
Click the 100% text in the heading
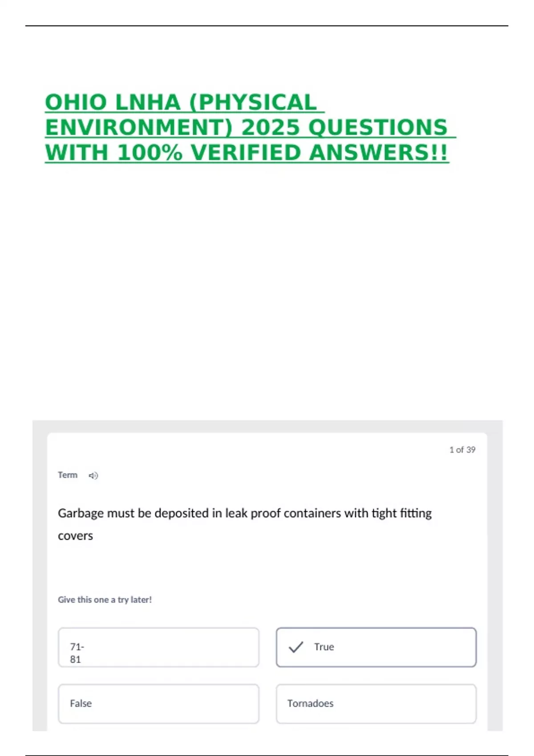150,153
